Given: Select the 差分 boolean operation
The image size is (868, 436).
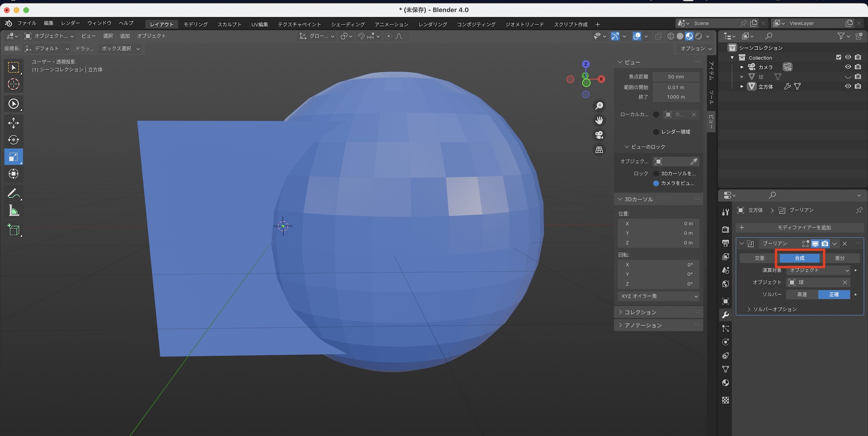Looking at the screenshot, I should (x=839, y=258).
